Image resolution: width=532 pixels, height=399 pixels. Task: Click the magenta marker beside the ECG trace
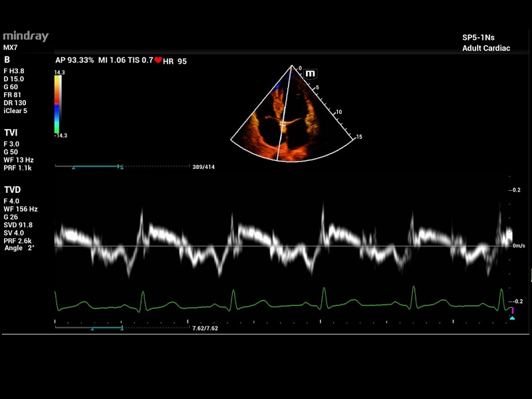(x=512, y=310)
